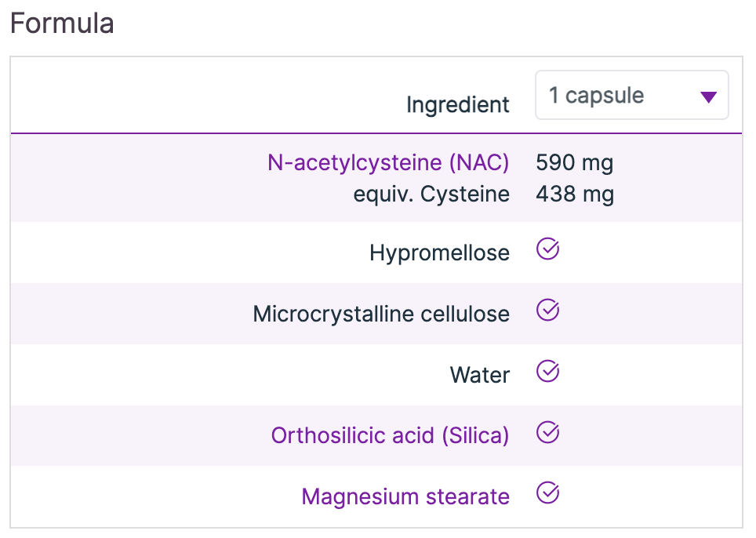Click the purple dropdown arrow triangle
The height and width of the screenshot is (538, 756).
point(708,97)
